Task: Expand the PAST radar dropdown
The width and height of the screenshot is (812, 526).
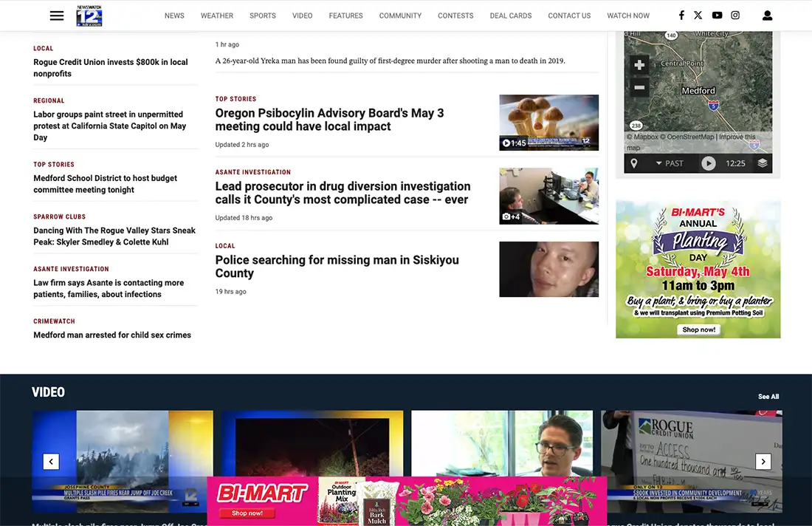Action: pyautogui.click(x=669, y=163)
